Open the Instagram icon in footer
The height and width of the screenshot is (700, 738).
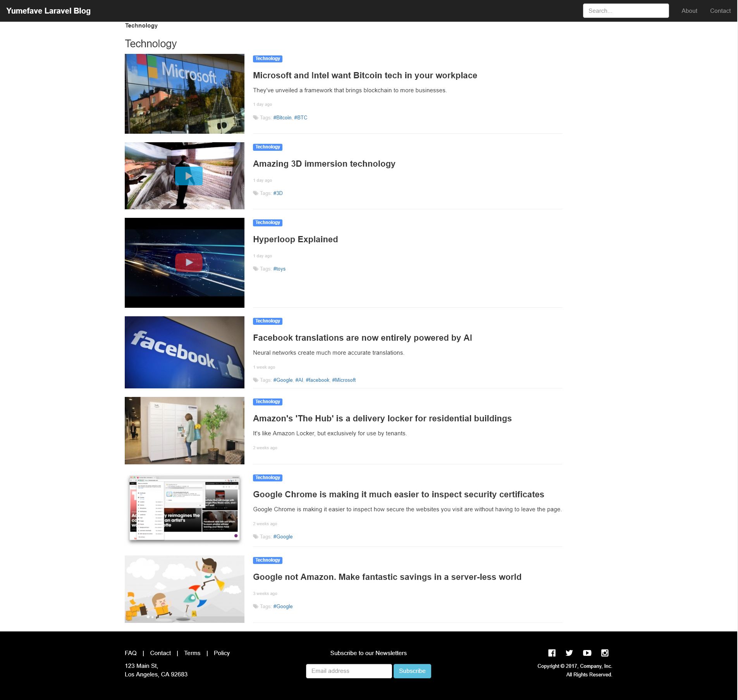point(605,653)
